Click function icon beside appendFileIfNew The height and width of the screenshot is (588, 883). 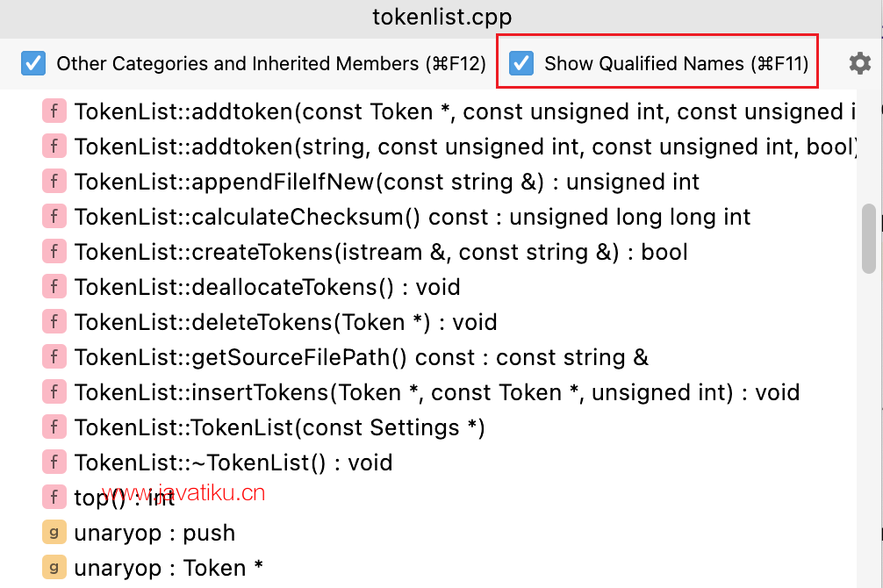point(54,182)
